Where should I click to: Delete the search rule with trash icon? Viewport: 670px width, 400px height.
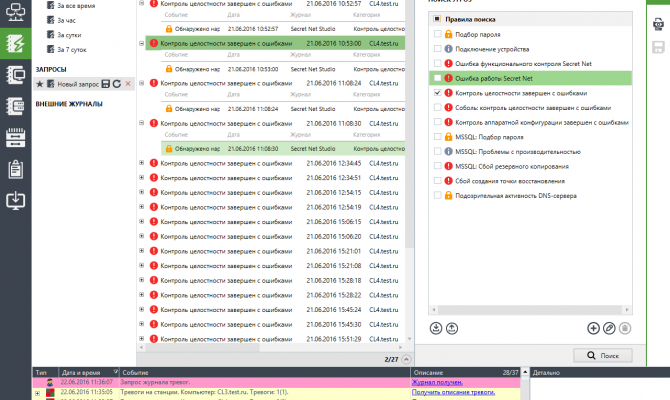(x=625, y=328)
